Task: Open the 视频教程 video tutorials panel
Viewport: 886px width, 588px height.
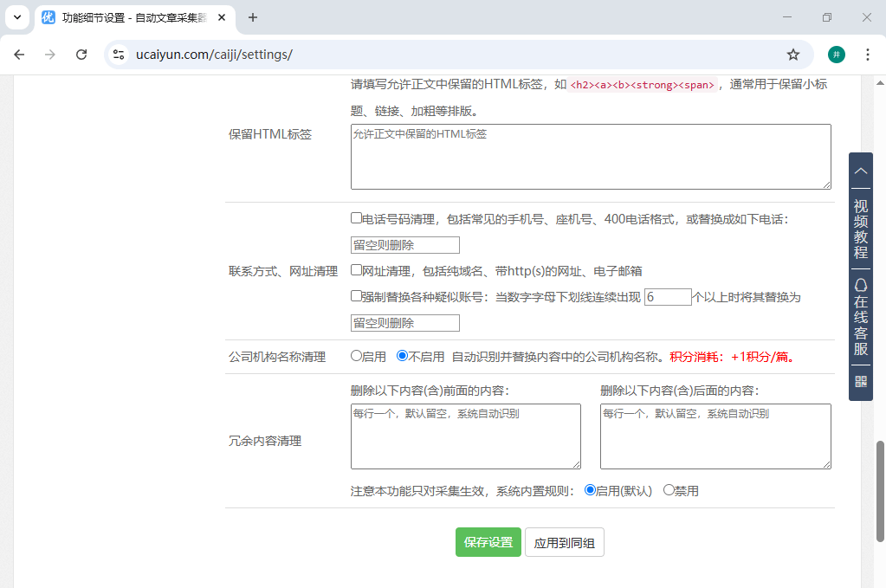Action: click(x=860, y=226)
